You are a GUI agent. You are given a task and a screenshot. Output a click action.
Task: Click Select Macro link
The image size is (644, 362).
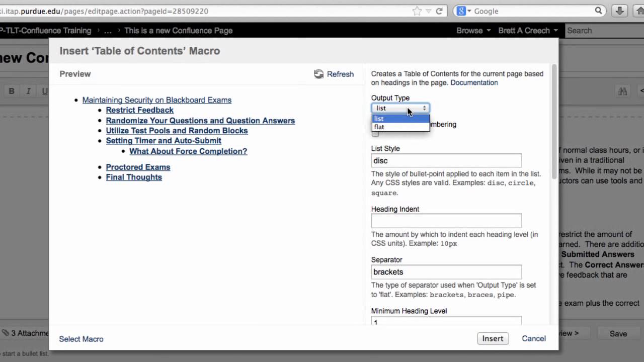(x=81, y=339)
